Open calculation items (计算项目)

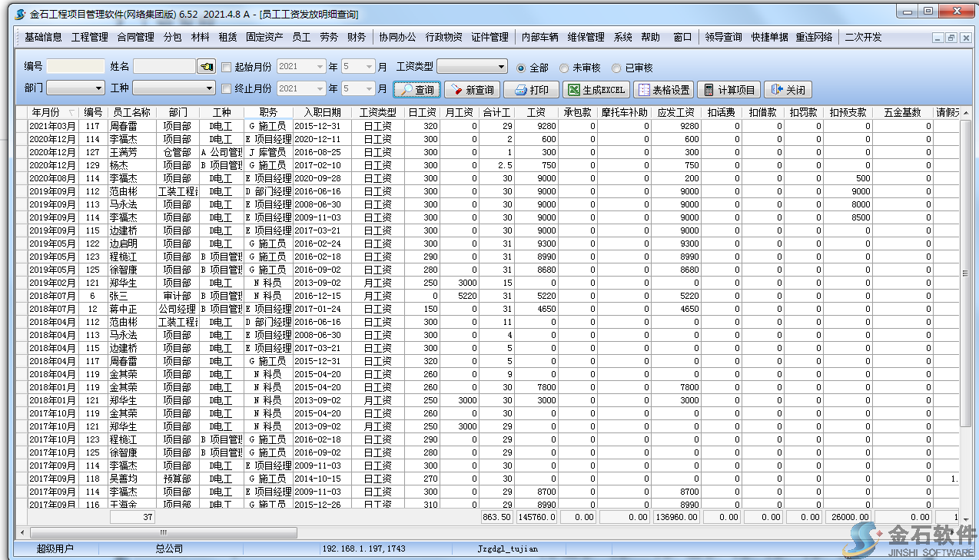(728, 90)
